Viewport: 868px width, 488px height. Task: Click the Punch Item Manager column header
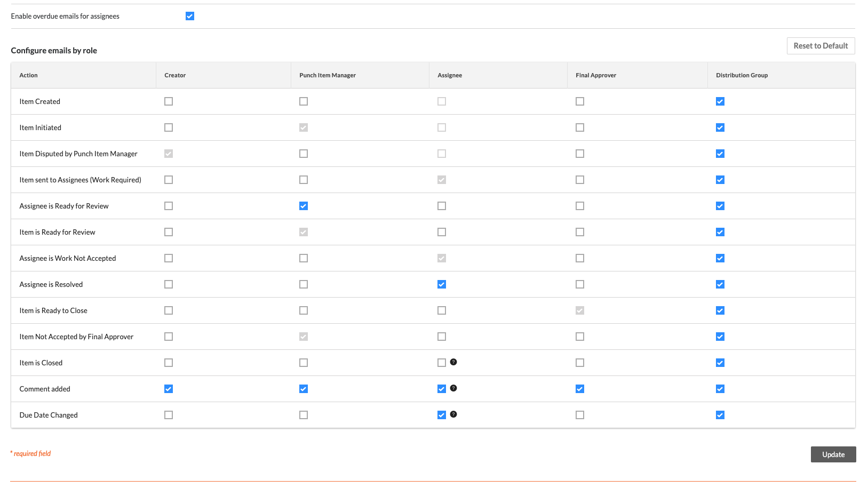(x=328, y=75)
